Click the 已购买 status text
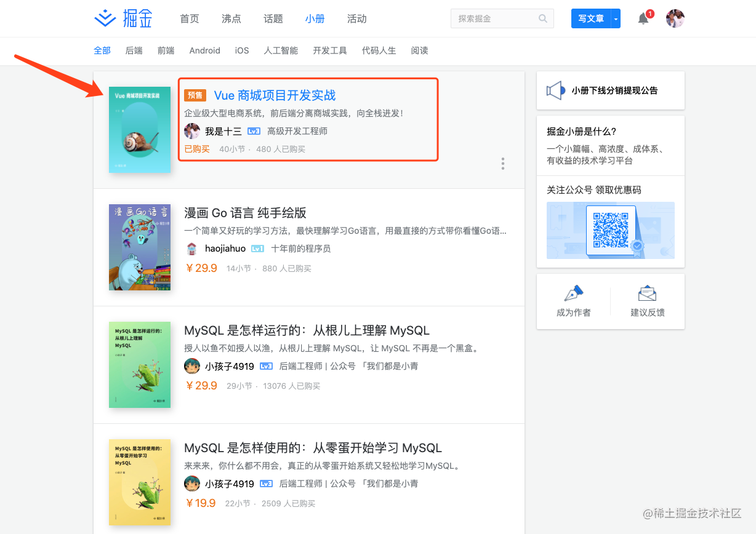The image size is (756, 534). 197,149
